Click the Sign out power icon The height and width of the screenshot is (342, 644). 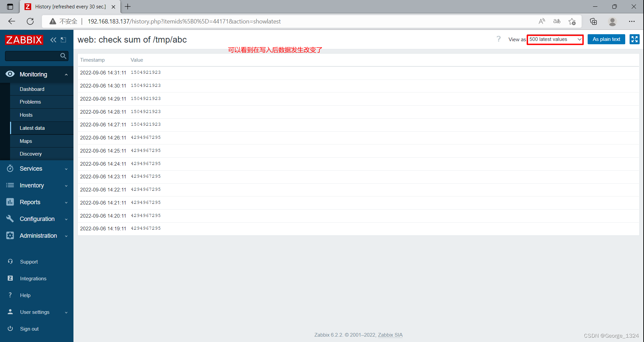(x=10, y=329)
